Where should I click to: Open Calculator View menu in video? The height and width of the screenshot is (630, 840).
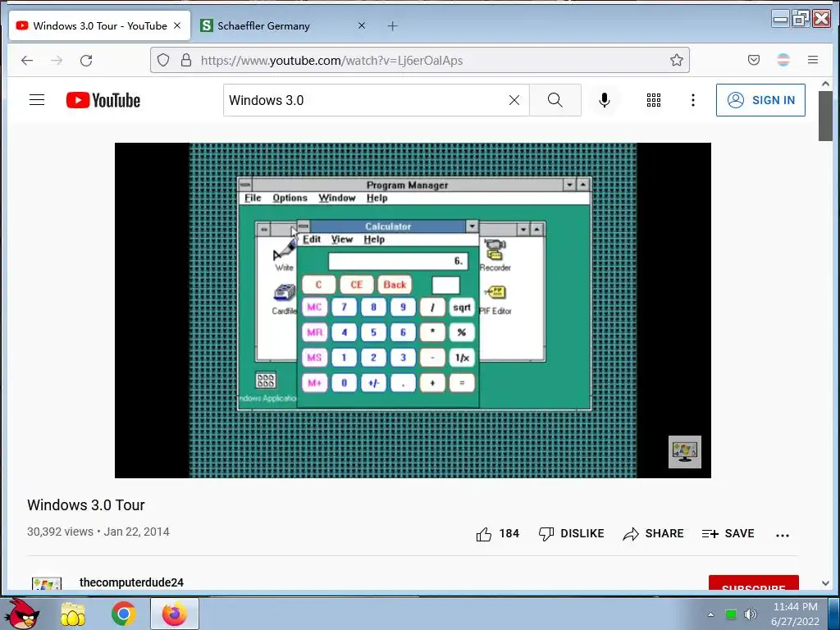coord(342,240)
